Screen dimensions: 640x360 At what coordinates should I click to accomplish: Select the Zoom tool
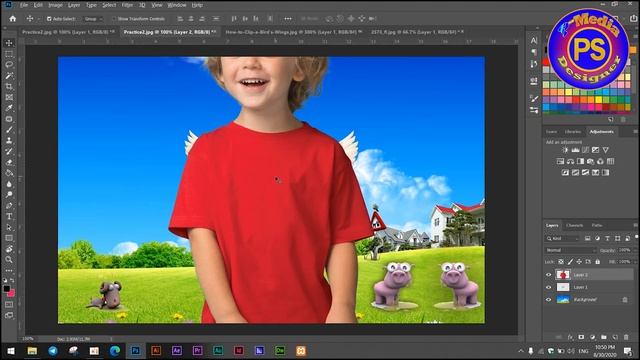(x=9, y=259)
